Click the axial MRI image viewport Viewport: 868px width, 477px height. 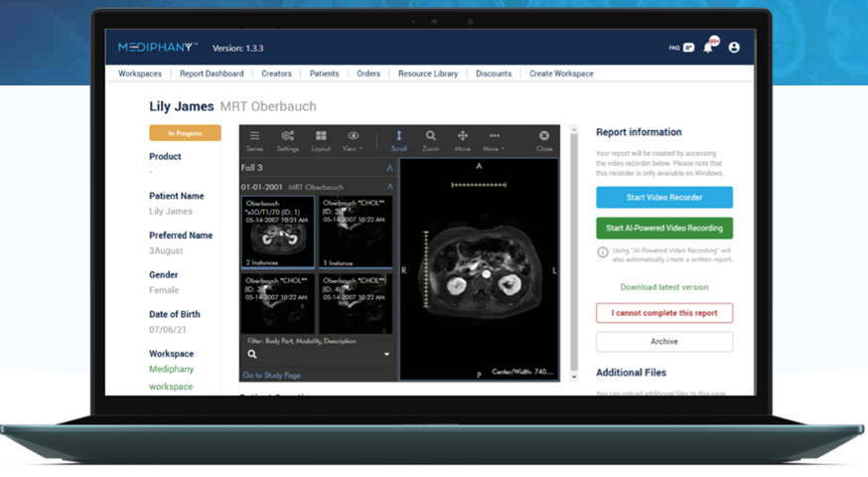click(479, 269)
